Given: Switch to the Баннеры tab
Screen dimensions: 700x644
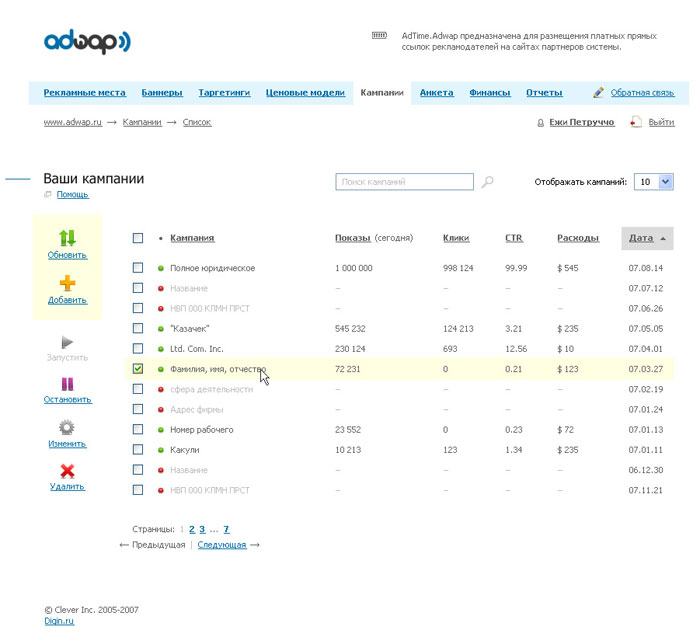Looking at the screenshot, I should pyautogui.click(x=162, y=93).
